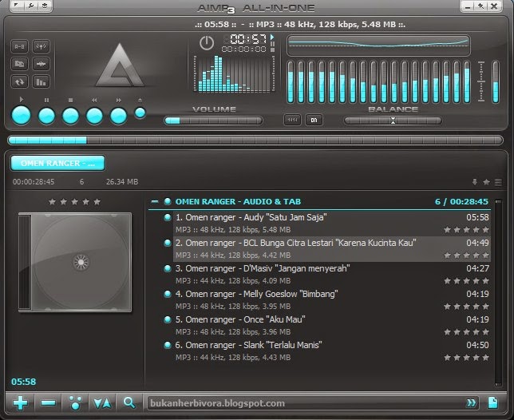This screenshot has width=514, height=420.
Task: Center the Balance slider
Action: tap(393, 121)
